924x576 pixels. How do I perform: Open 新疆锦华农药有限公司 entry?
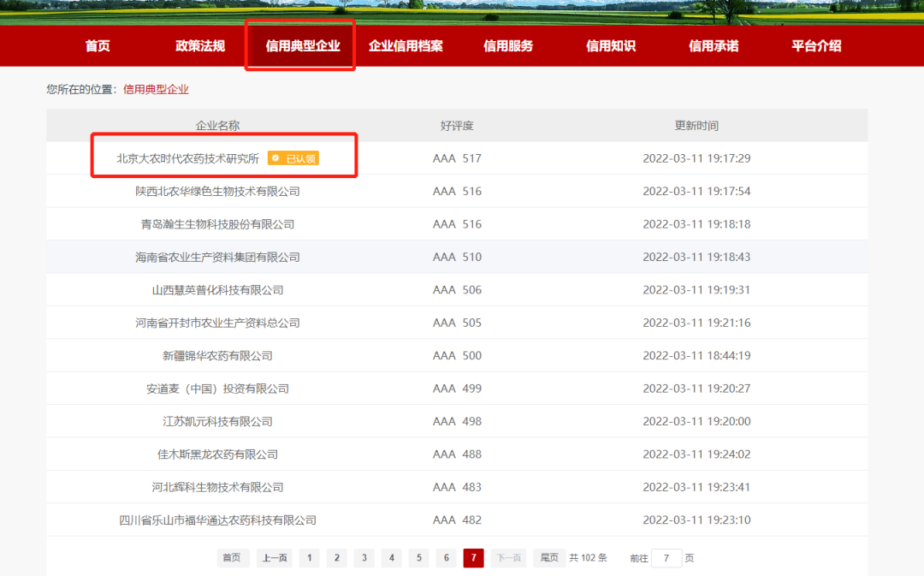tap(217, 355)
